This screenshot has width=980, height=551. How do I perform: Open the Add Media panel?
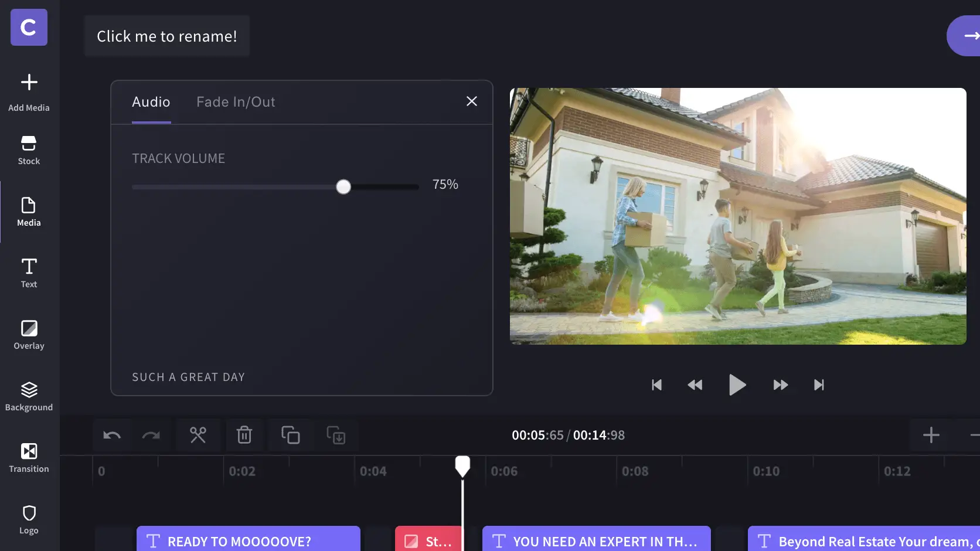point(29,92)
